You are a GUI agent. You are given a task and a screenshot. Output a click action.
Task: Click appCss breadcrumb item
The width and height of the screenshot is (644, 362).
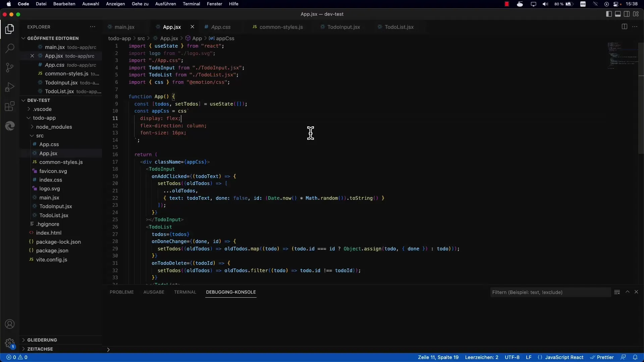(222, 38)
